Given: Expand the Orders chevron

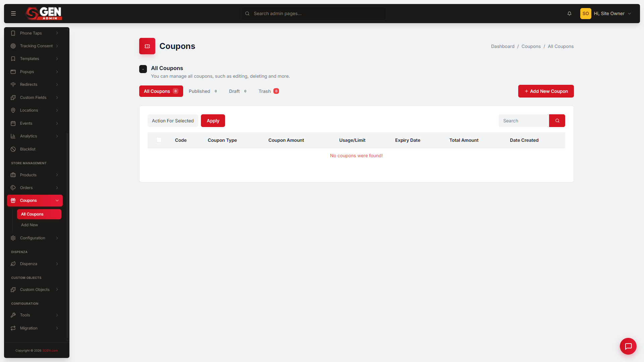Looking at the screenshot, I should click(57, 188).
